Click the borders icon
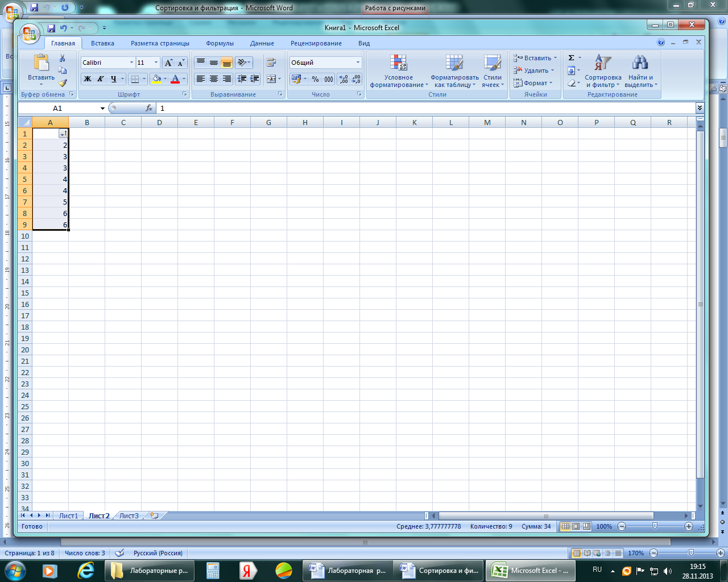Viewport: 728px width, 582px height. click(x=135, y=79)
